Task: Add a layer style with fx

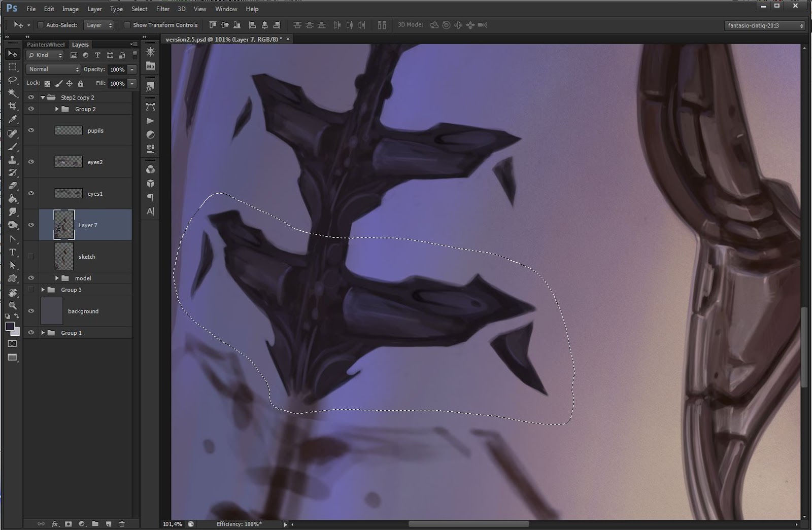Action: coord(55,524)
